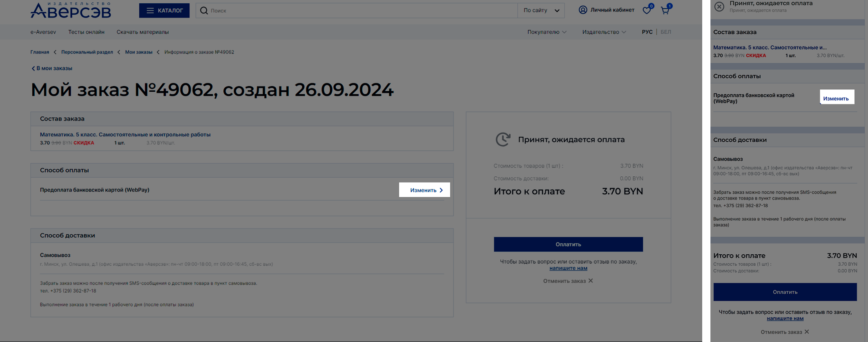Open the shopping cart icon
Screen dimensions: 868x342
pyautogui.click(x=665, y=10)
